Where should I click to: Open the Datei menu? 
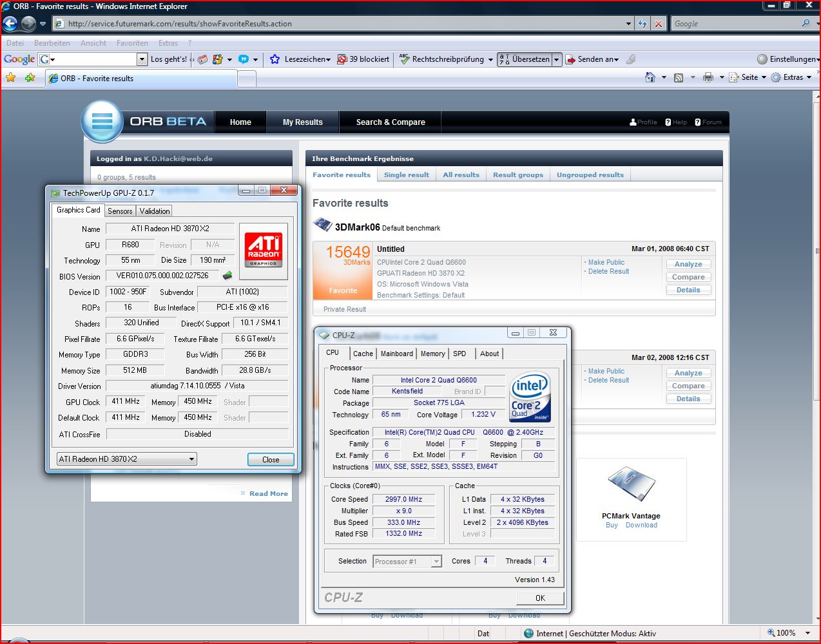15,43
